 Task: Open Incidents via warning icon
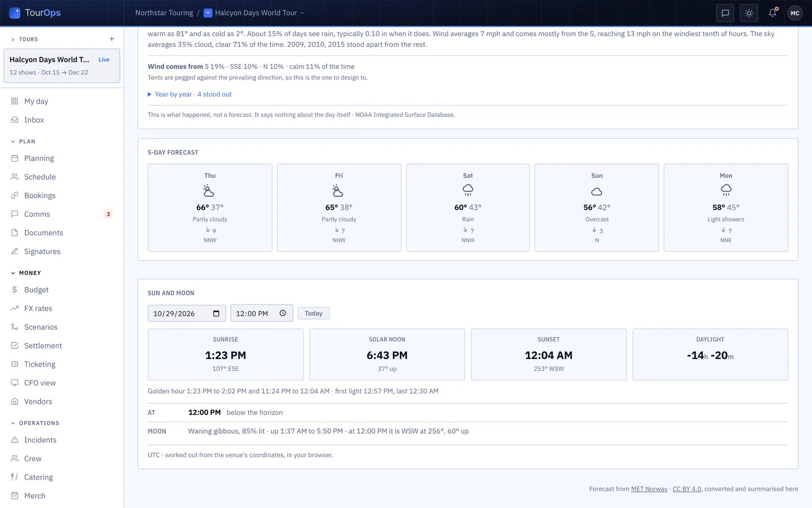(15, 440)
